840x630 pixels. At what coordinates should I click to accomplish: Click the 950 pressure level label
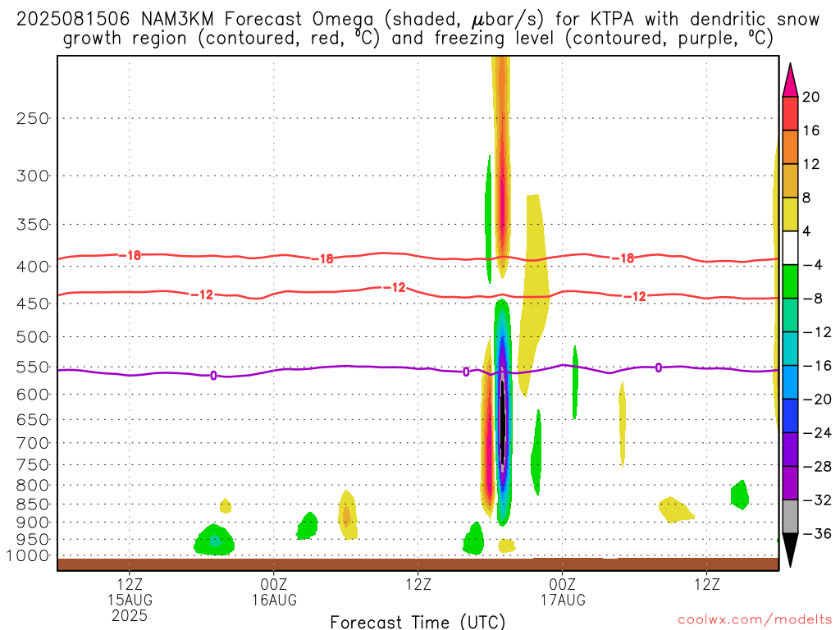[33, 540]
